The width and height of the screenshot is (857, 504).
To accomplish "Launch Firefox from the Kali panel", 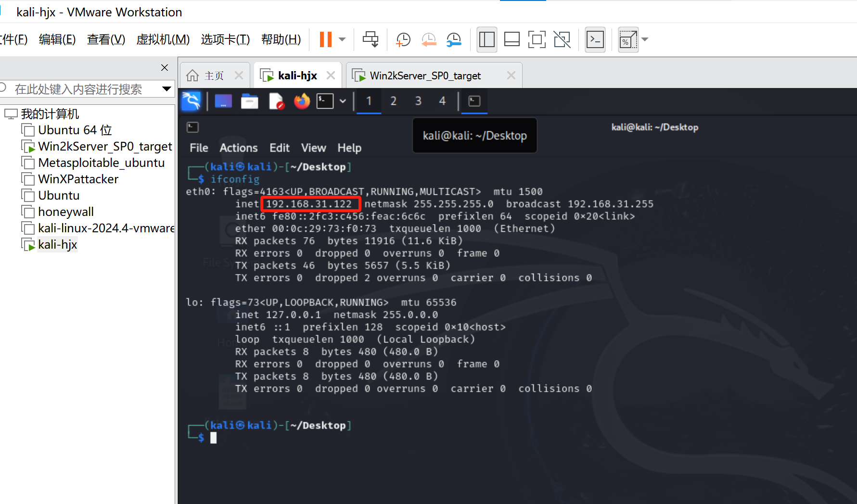I will coord(302,101).
